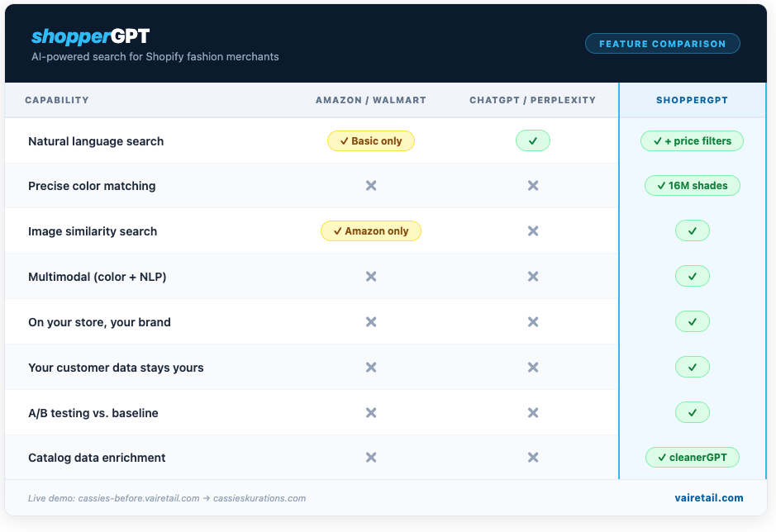Screen dimensions: 776x532
Task: Click ChatGPT X mark for Catalog data enrichment
Action: pyautogui.click(x=533, y=458)
